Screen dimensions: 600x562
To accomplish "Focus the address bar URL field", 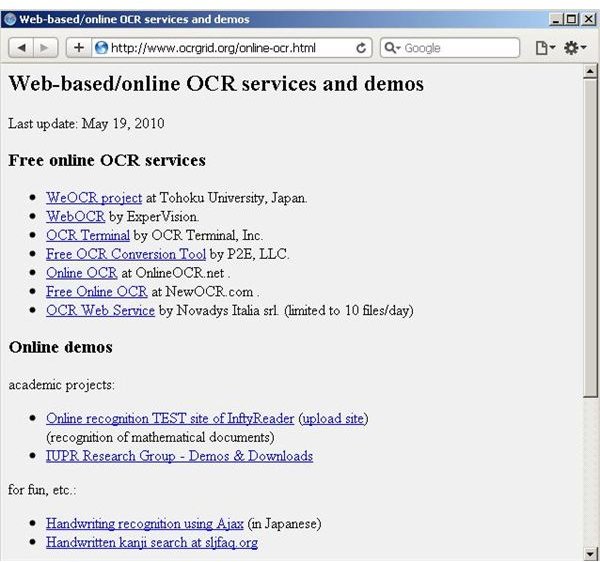I will pyautogui.click(x=232, y=48).
